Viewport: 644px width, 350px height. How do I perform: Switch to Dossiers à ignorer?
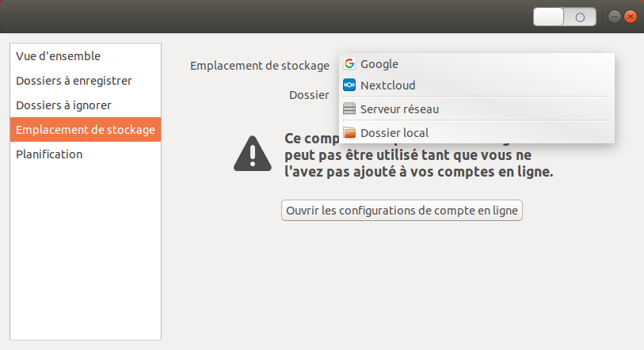coord(63,105)
